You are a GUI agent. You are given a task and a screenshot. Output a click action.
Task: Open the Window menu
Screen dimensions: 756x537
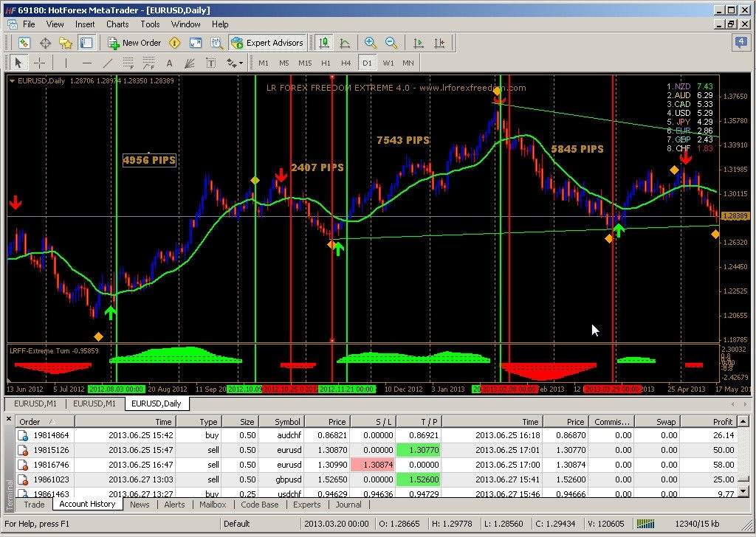[x=185, y=24]
